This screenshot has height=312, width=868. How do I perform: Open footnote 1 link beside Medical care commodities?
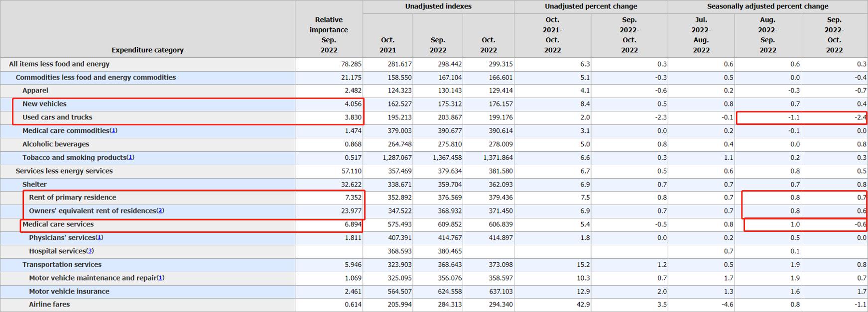coord(114,131)
